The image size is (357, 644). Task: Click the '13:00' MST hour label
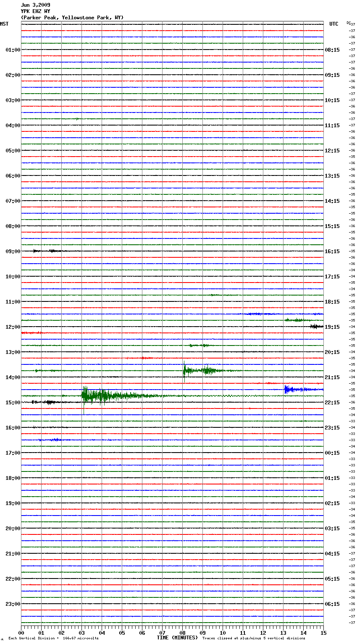pyautogui.click(x=13, y=352)
